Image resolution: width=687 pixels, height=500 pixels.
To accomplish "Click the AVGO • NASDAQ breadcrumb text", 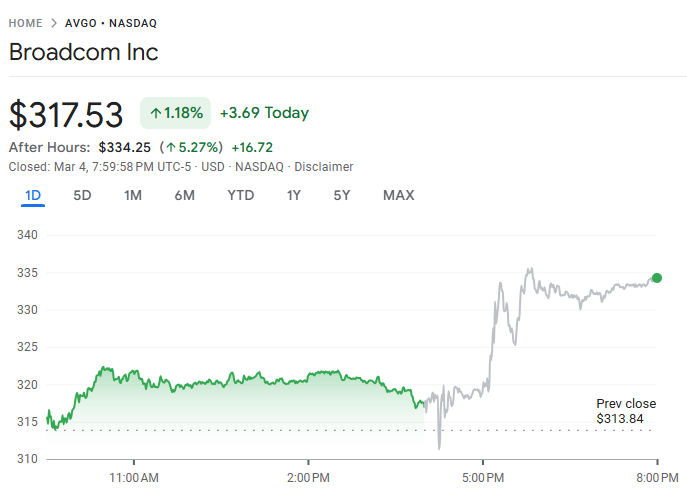I will [x=111, y=23].
